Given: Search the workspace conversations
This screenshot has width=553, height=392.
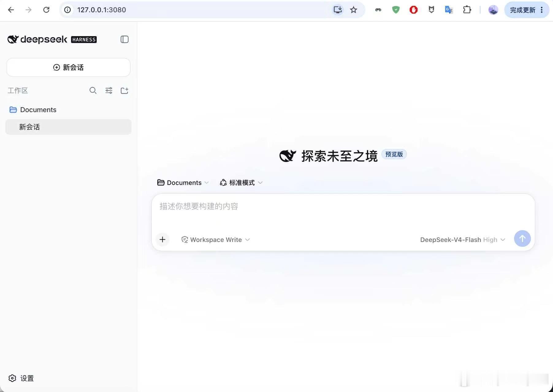Looking at the screenshot, I should pyautogui.click(x=93, y=90).
